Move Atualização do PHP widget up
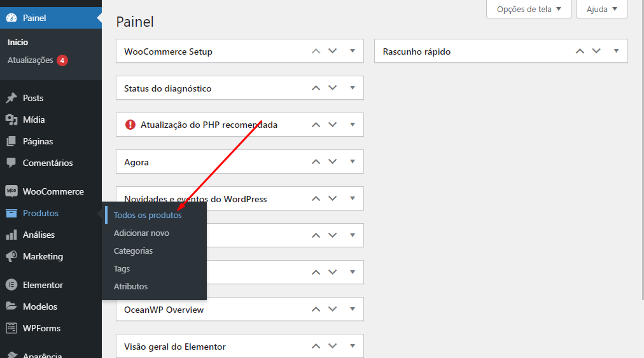The width and height of the screenshot is (644, 358). pos(316,125)
